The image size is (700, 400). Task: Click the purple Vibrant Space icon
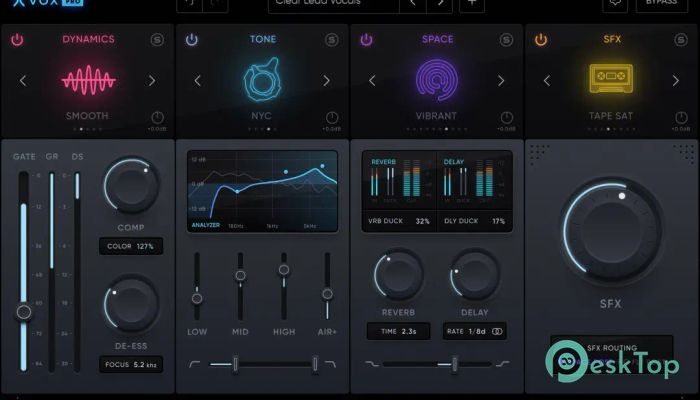(436, 80)
